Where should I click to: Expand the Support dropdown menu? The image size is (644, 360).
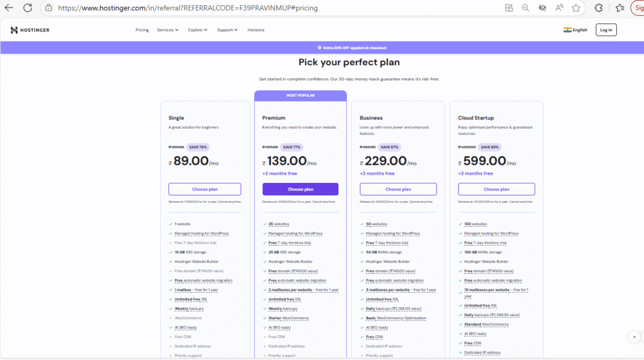(227, 30)
